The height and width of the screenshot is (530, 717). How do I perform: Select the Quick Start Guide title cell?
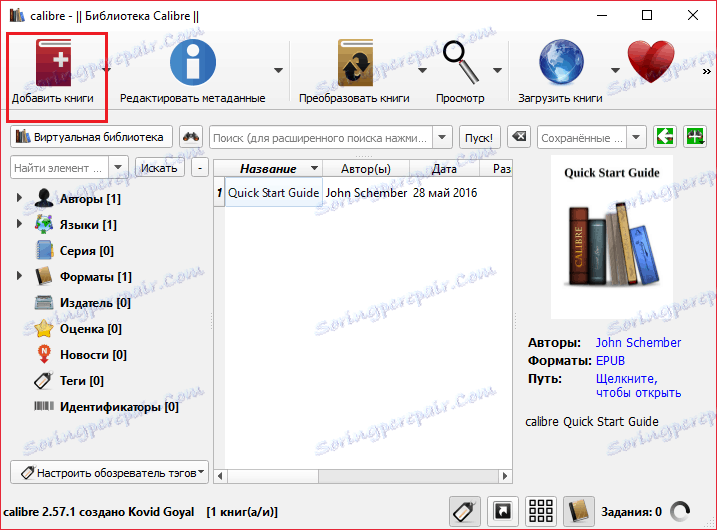pos(273,193)
